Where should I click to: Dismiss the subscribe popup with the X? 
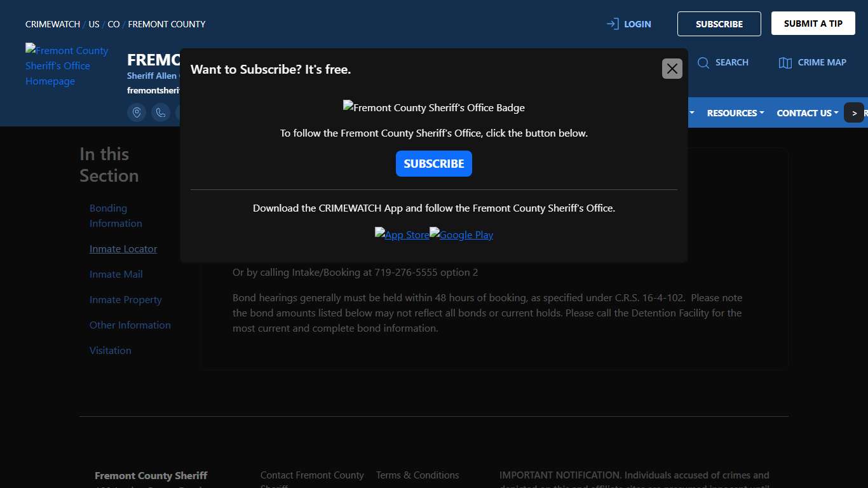click(672, 69)
